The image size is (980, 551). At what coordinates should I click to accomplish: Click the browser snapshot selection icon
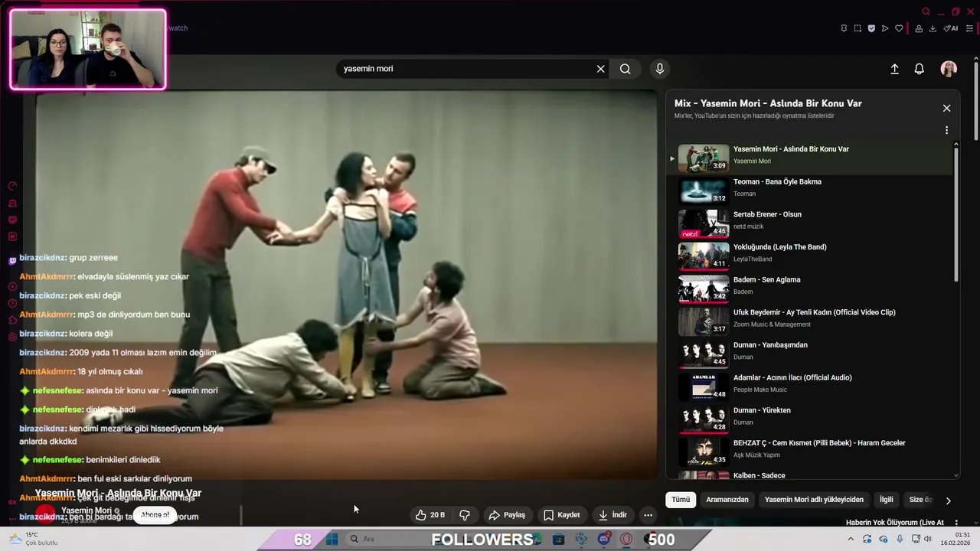pyautogui.click(x=857, y=28)
